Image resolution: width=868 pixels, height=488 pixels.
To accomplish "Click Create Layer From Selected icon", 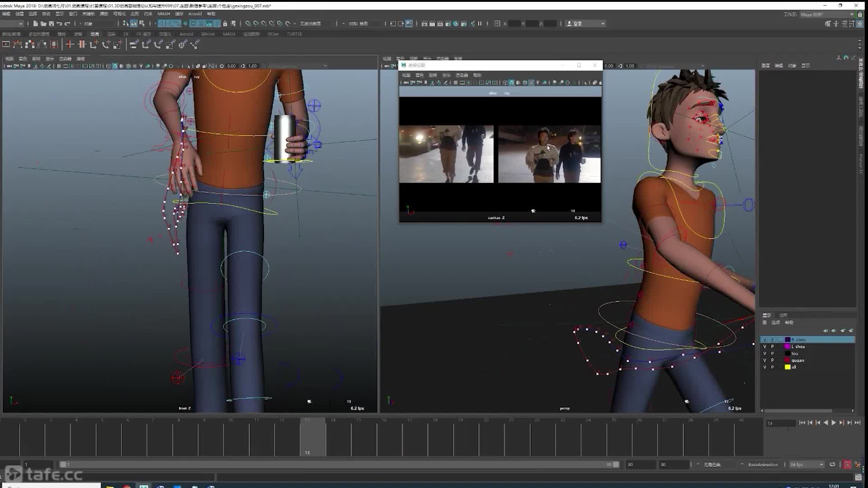I will tap(851, 331).
